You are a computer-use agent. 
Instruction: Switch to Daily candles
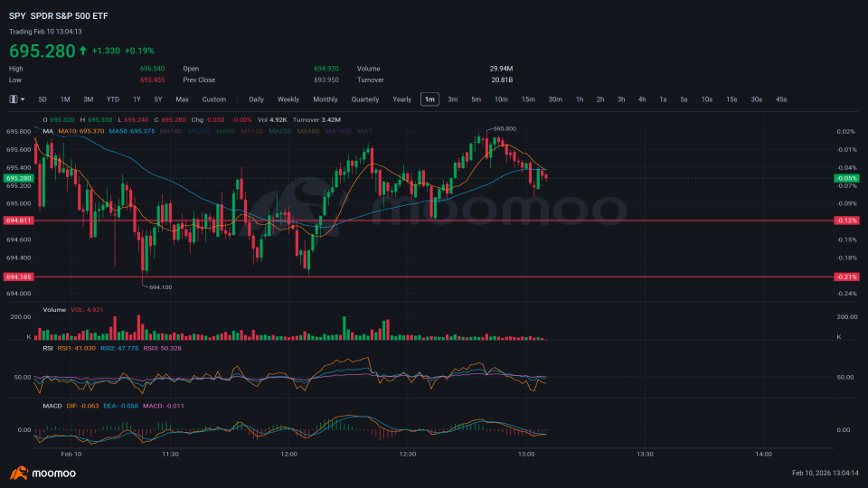point(256,99)
